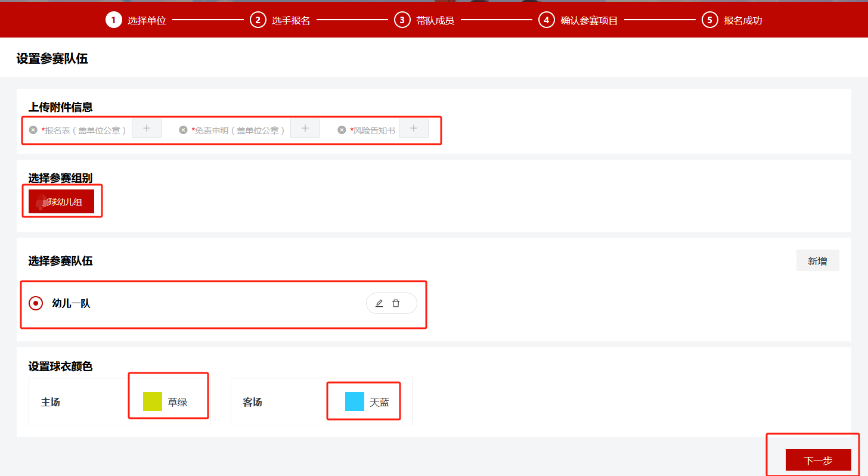Click the yellow-green home jersey swatch
The width and height of the screenshot is (868, 476).
tap(153, 402)
